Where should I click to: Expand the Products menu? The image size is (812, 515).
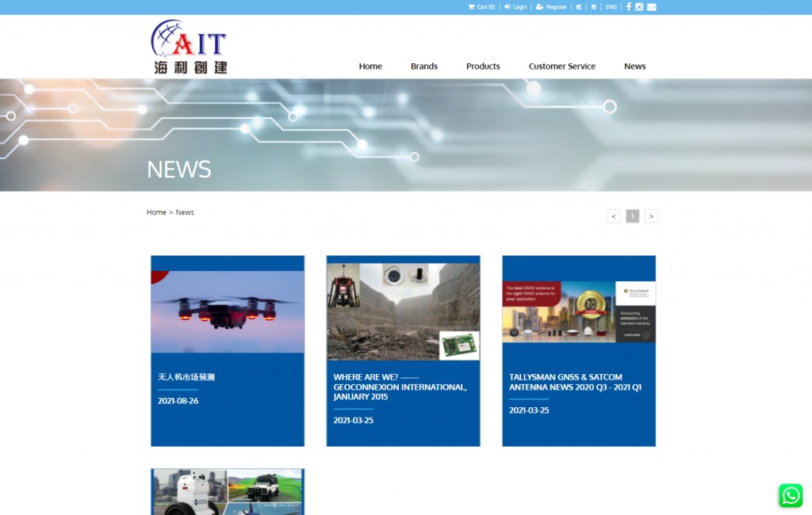[483, 67]
